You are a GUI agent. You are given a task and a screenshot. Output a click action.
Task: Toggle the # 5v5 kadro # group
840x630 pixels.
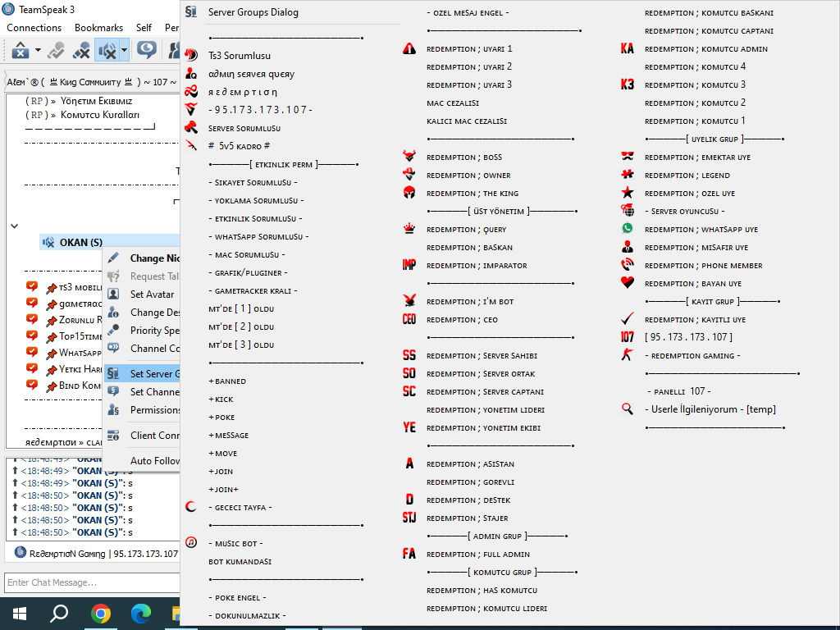[x=239, y=146]
